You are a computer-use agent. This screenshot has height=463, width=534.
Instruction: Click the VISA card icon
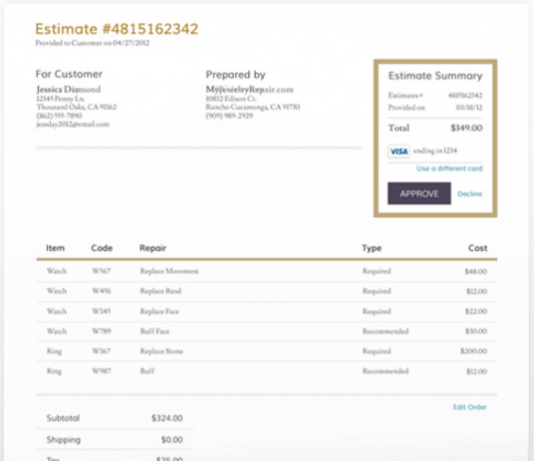pos(398,151)
